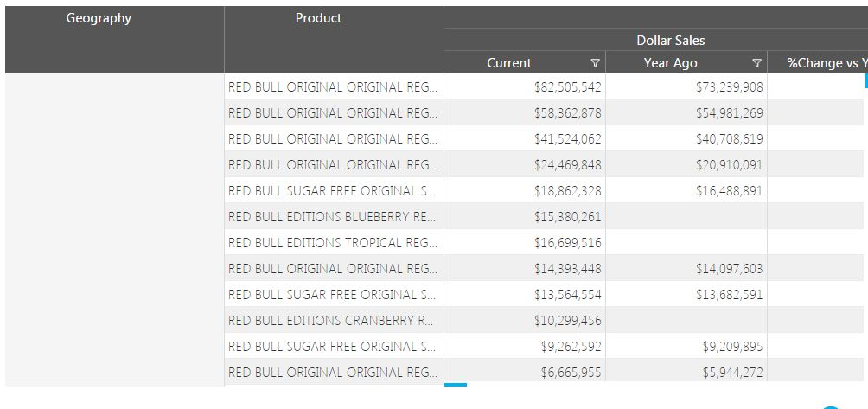
Task: Click the Year Ago header label
Action: pyautogui.click(x=671, y=63)
